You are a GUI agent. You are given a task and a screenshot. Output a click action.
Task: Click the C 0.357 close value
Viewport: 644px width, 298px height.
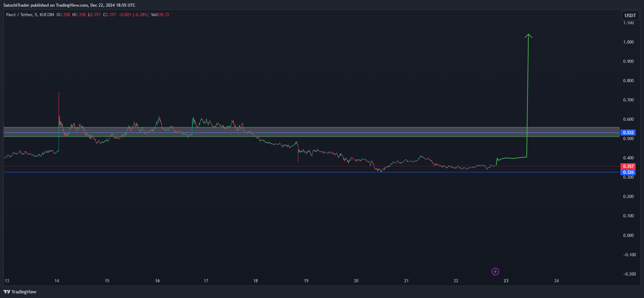click(109, 15)
